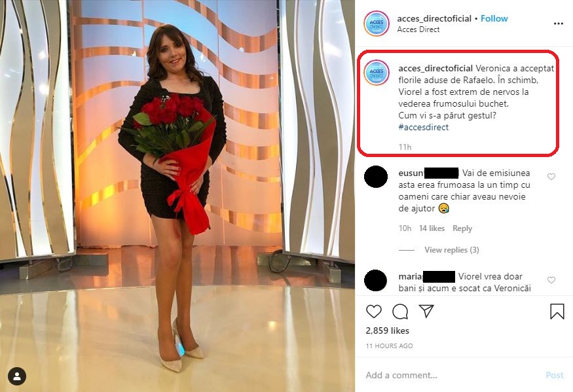This screenshot has width=573, height=392.
Task: Click Acces Direct profile avatar in header
Action: 377,24
